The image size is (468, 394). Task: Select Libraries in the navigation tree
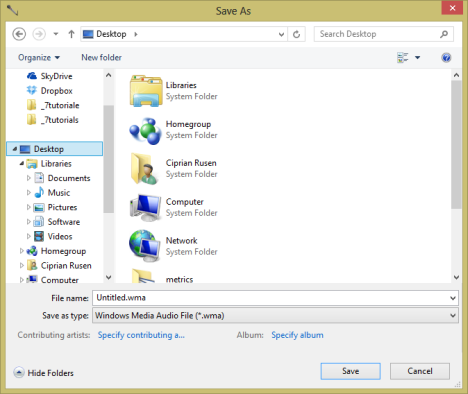(49, 163)
